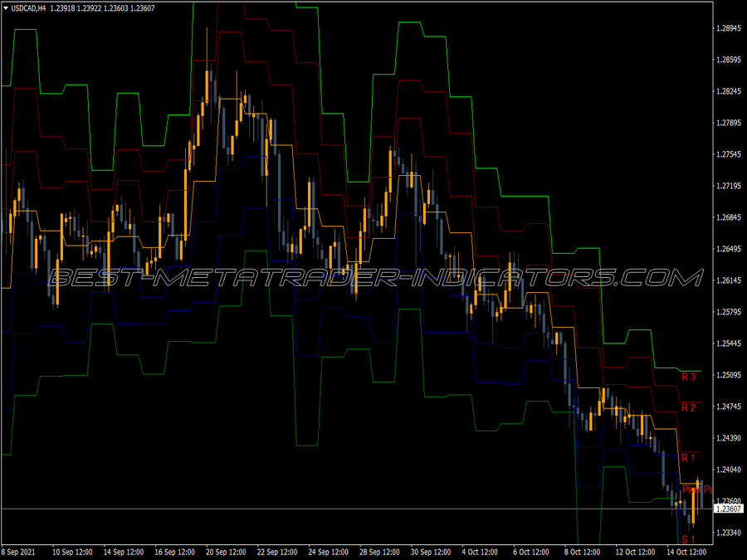Image resolution: width=747 pixels, height=560 pixels.
Task: Select the S 1 support label
Action: pos(688,539)
